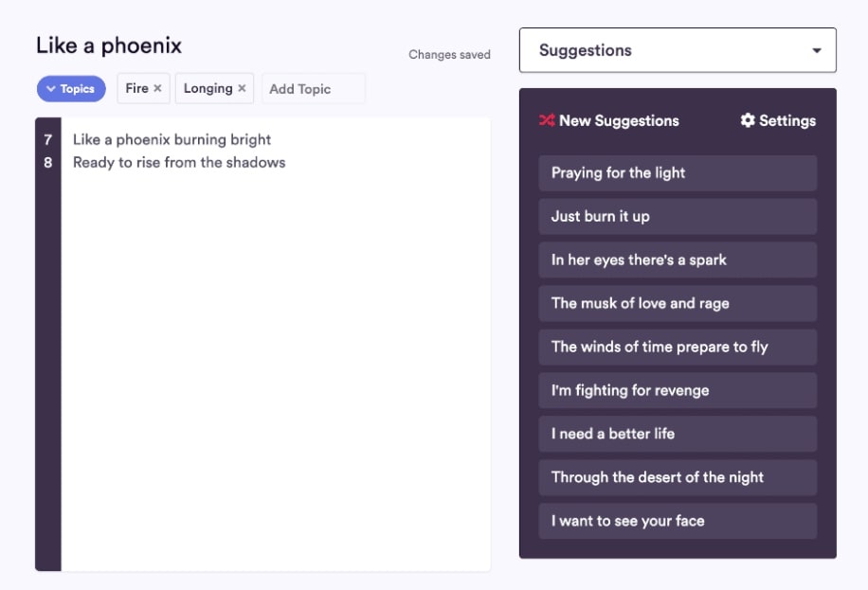The image size is (868, 590).
Task: Choose "The winds of time prepare to fly"
Action: pyautogui.click(x=677, y=347)
